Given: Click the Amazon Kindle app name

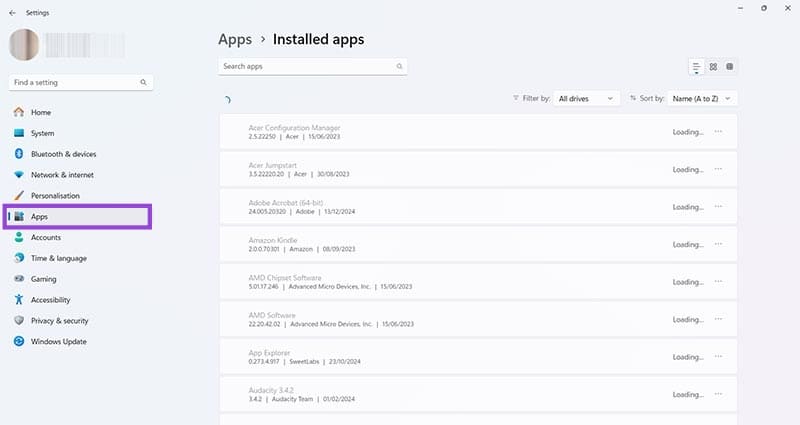Looking at the screenshot, I should (273, 240).
